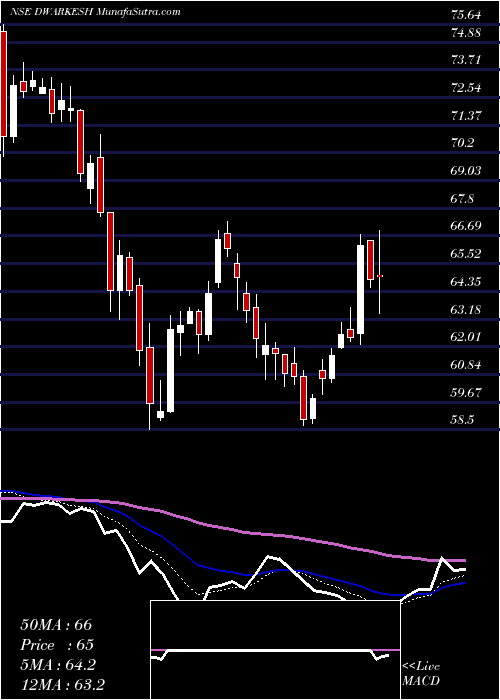Click the last small red doji candle
The image size is (500, 700).
click(x=380, y=276)
